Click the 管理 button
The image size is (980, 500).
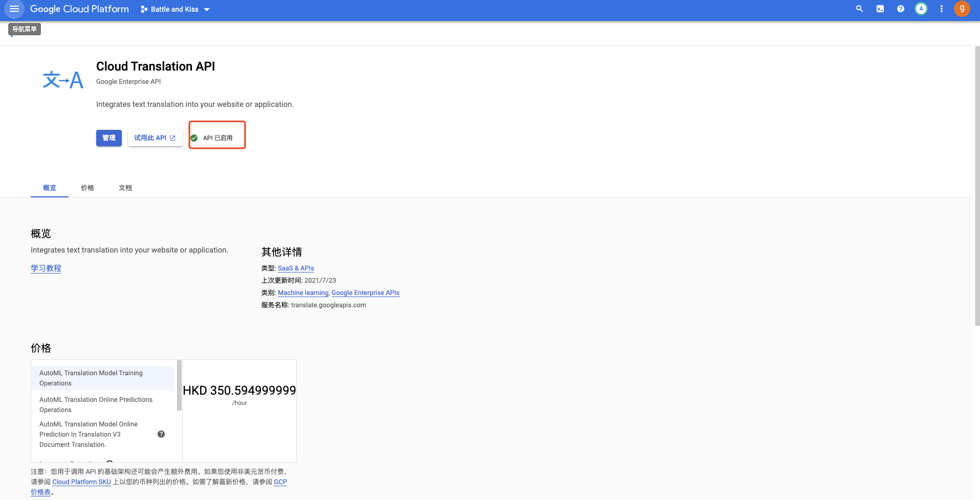(x=109, y=138)
